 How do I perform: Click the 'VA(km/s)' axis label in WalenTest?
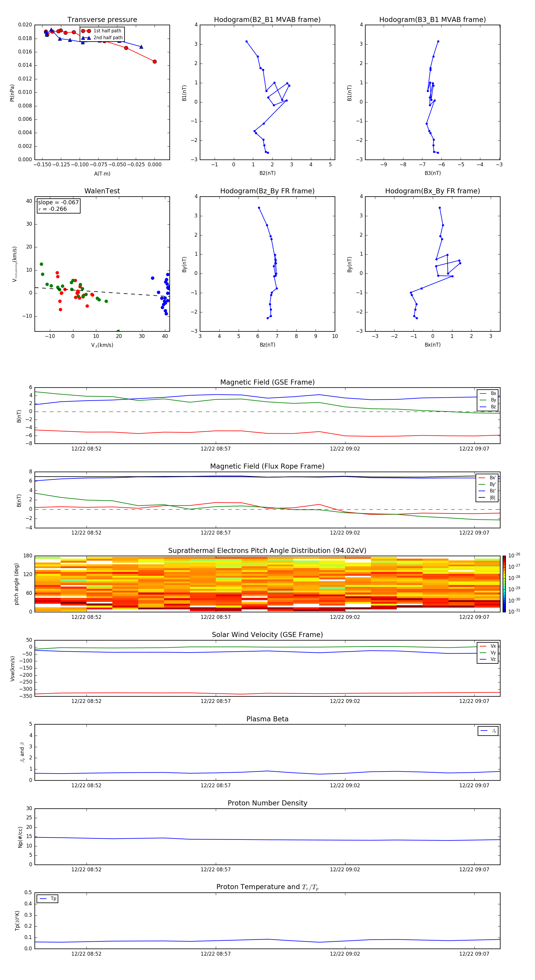[x=102, y=345]
